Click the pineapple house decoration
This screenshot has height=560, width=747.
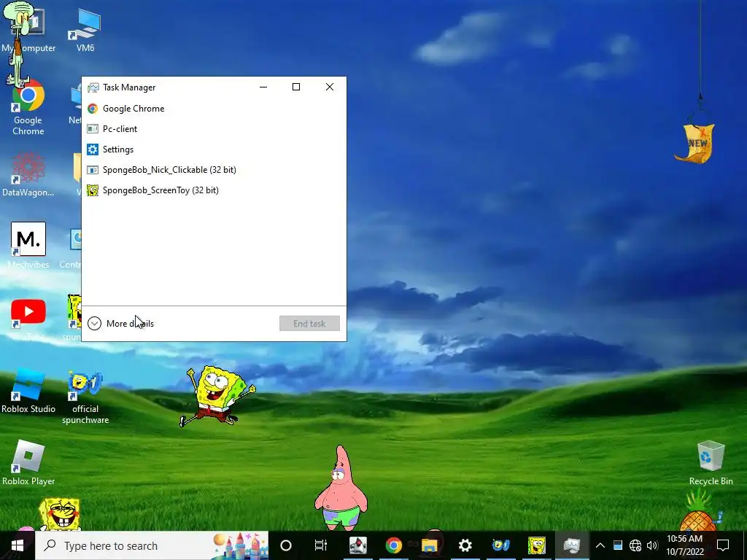pos(700,512)
